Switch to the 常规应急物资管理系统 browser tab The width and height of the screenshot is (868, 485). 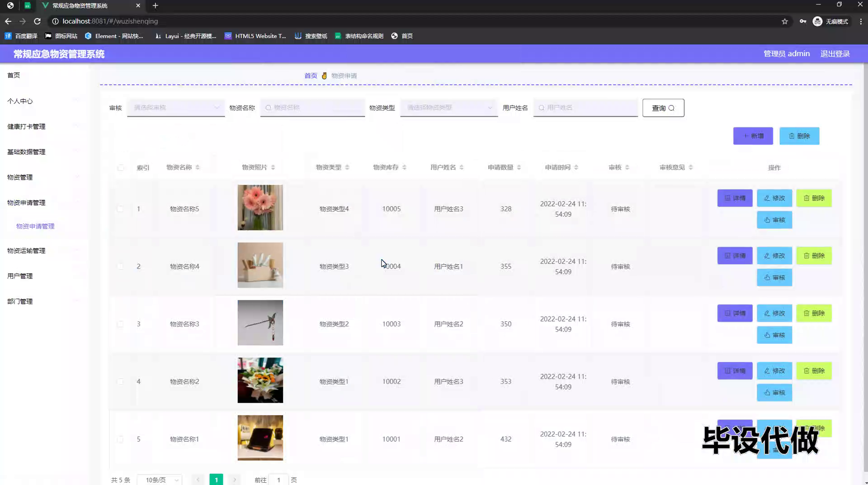coord(90,5)
